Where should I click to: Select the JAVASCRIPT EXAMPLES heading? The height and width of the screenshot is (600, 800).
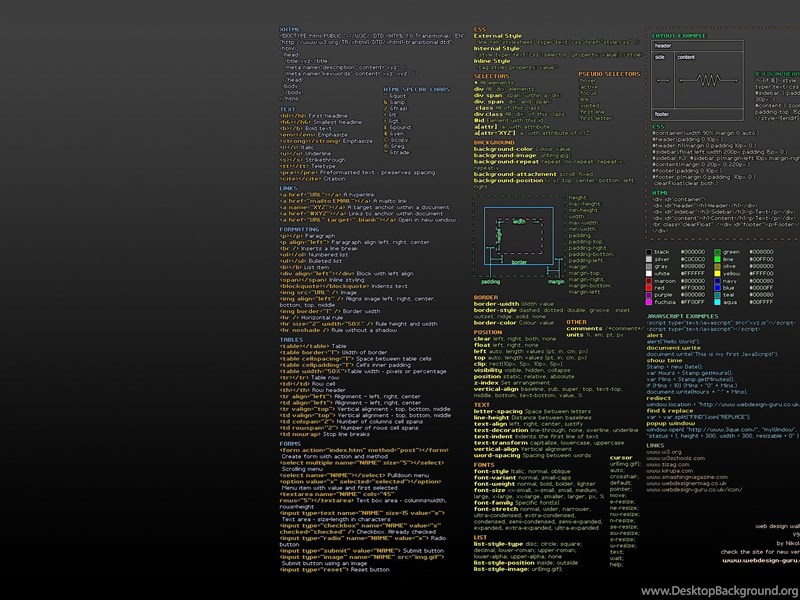coord(682,316)
